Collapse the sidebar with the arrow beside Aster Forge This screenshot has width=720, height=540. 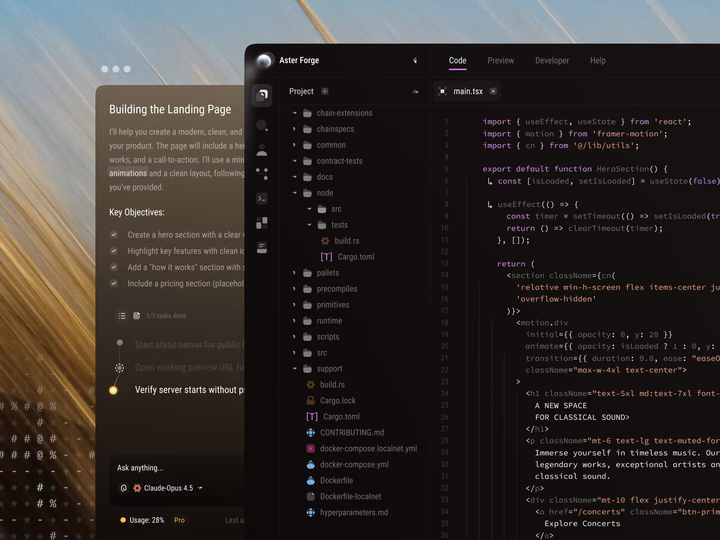click(x=415, y=60)
